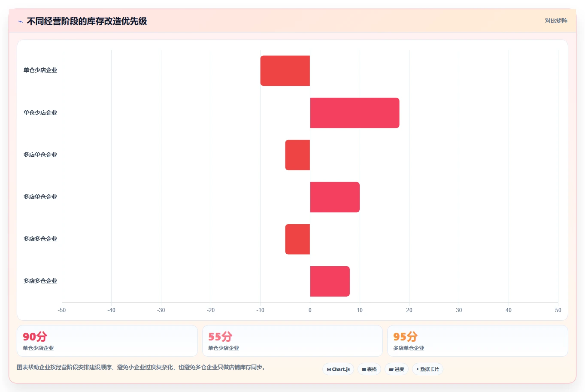Image resolution: width=585 pixels, height=392 pixels.
Task: Click the 30 x-axis tick label
Action: pos(459,310)
